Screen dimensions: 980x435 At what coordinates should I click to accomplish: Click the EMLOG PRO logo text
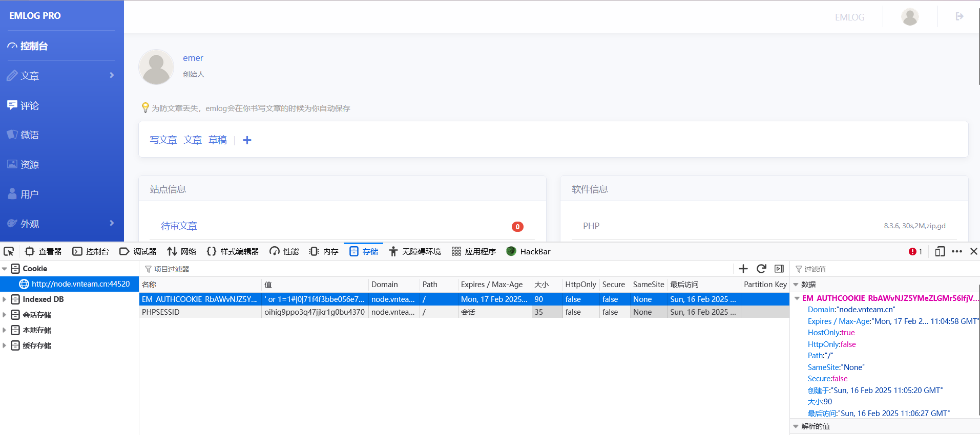35,16
